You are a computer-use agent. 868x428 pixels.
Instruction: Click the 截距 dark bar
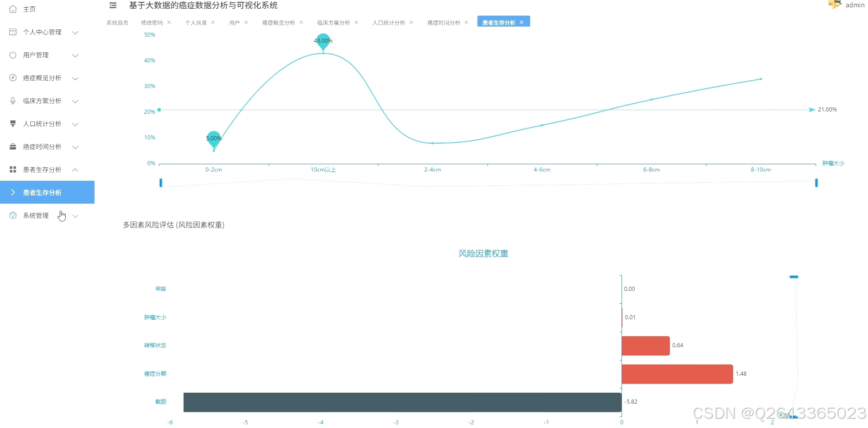point(403,402)
